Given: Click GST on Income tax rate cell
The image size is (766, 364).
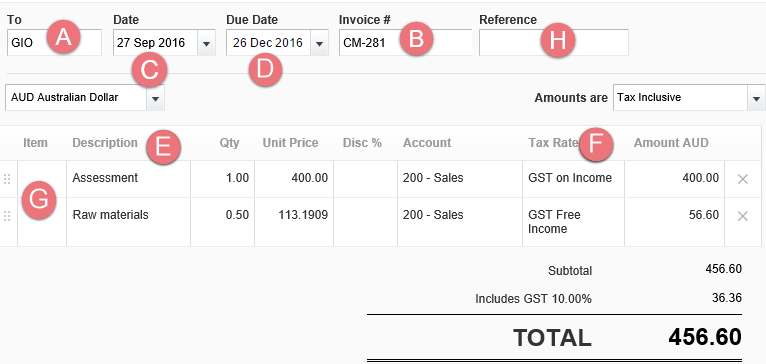Looking at the screenshot, I should (x=574, y=179).
